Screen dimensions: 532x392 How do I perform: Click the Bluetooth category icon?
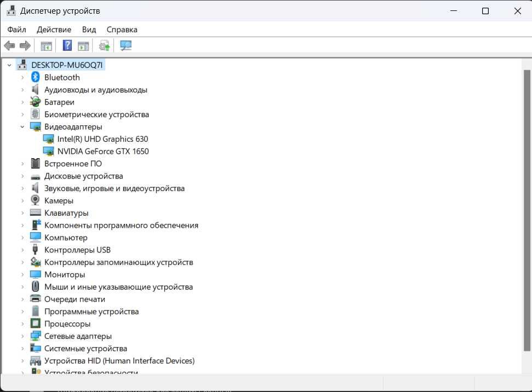[x=35, y=77]
